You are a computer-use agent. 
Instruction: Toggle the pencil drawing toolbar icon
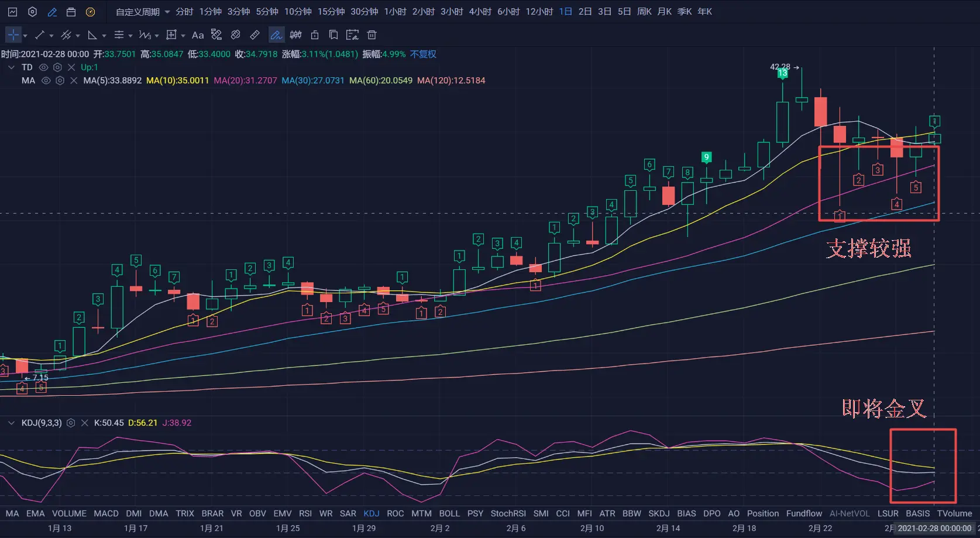[x=52, y=12]
